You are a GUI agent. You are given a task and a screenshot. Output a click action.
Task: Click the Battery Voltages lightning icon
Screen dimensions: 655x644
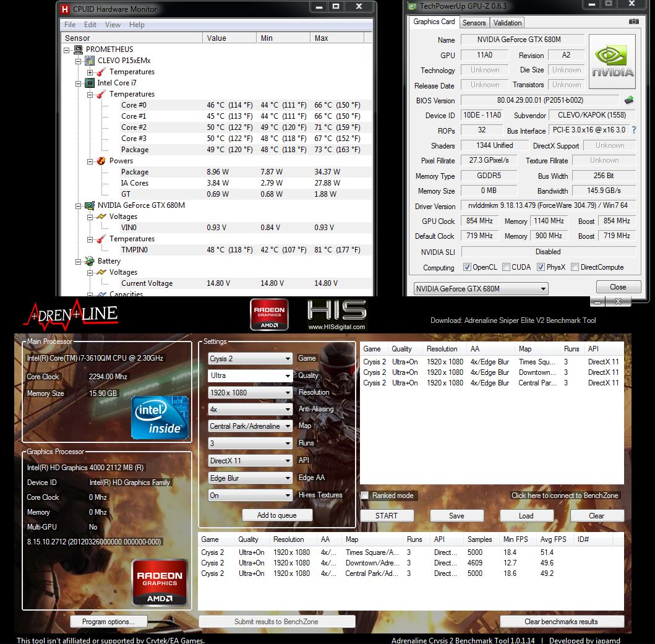tap(101, 272)
